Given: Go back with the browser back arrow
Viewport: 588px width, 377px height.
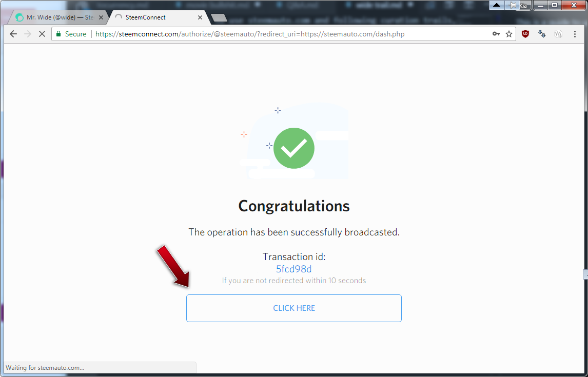Looking at the screenshot, I should (13, 34).
